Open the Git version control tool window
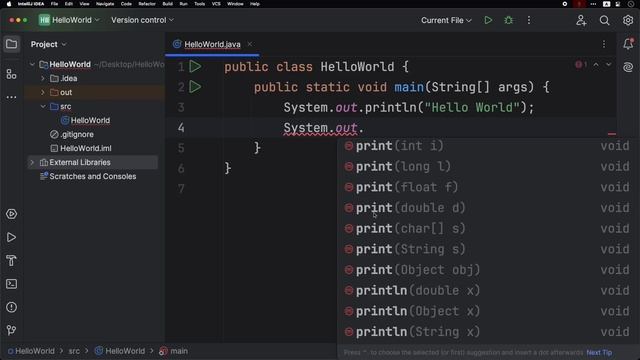The width and height of the screenshot is (640, 360). (11, 330)
